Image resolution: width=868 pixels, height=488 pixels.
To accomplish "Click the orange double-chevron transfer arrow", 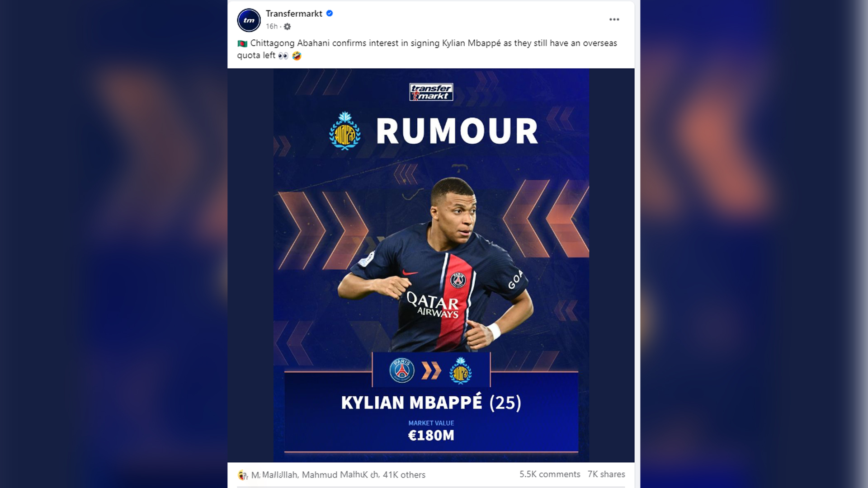I will [x=431, y=371].
